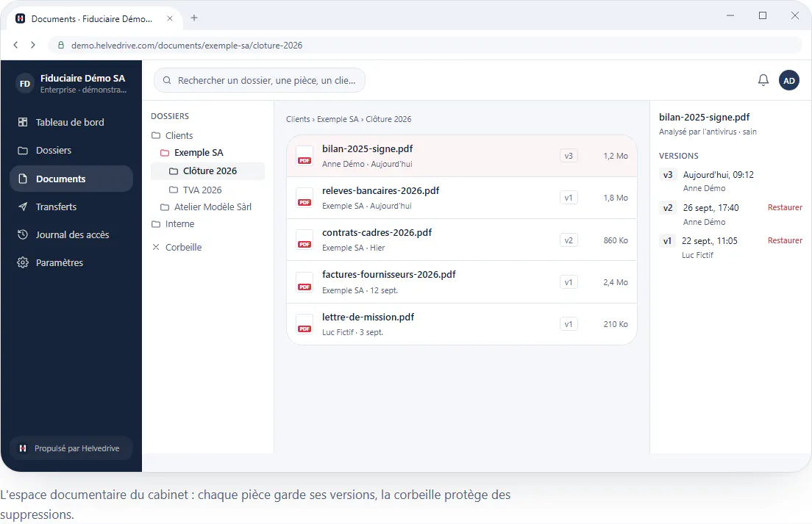This screenshot has width=812, height=524.
Task: Go to Transferts section
Action: [71, 207]
